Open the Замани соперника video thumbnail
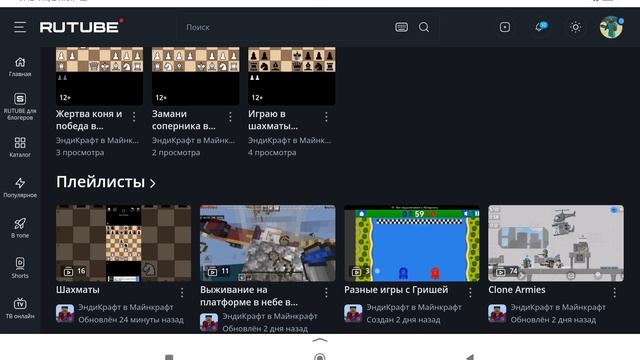640x360 pixels. click(196, 76)
